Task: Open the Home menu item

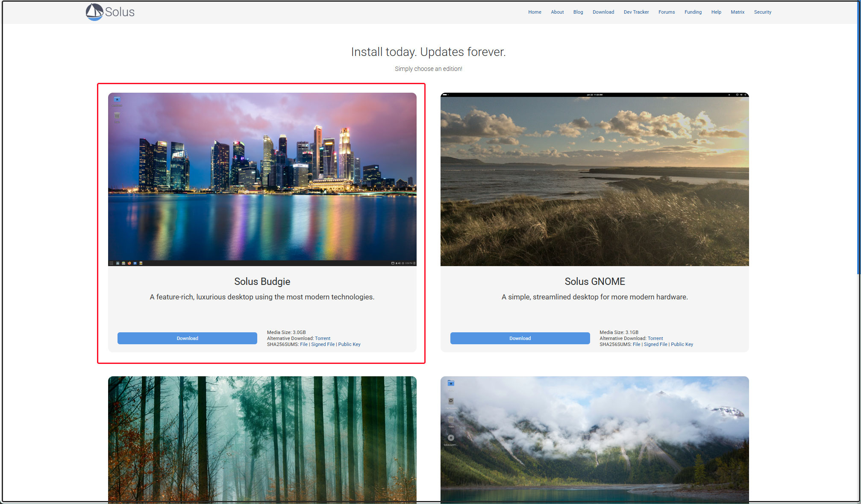Action: [x=534, y=12]
